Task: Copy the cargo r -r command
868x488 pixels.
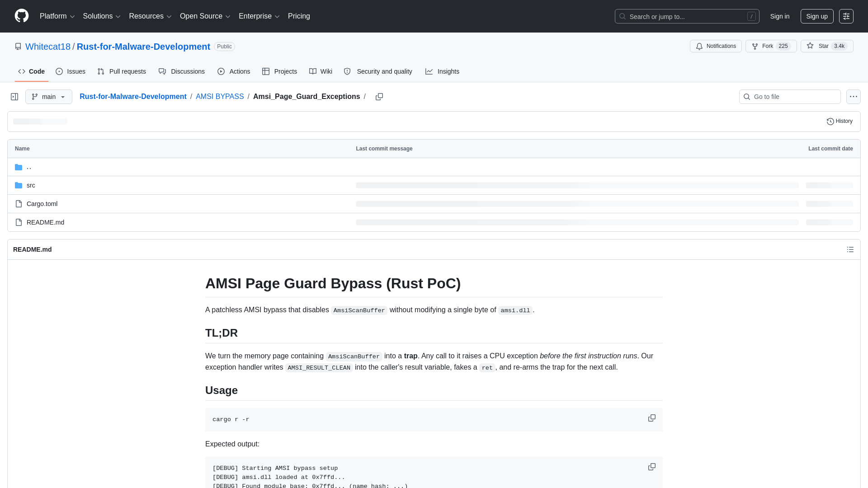Action: coord(652,418)
